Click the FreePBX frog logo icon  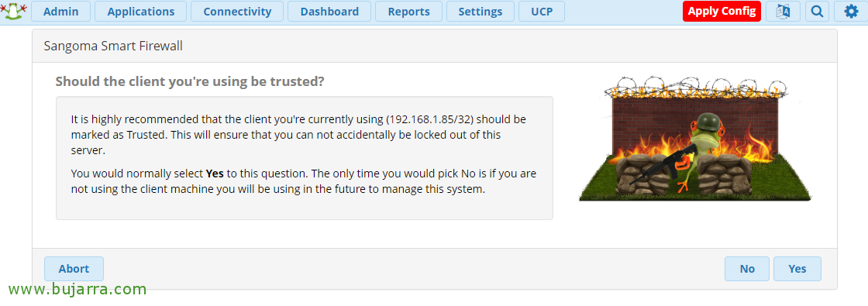tap(13, 11)
